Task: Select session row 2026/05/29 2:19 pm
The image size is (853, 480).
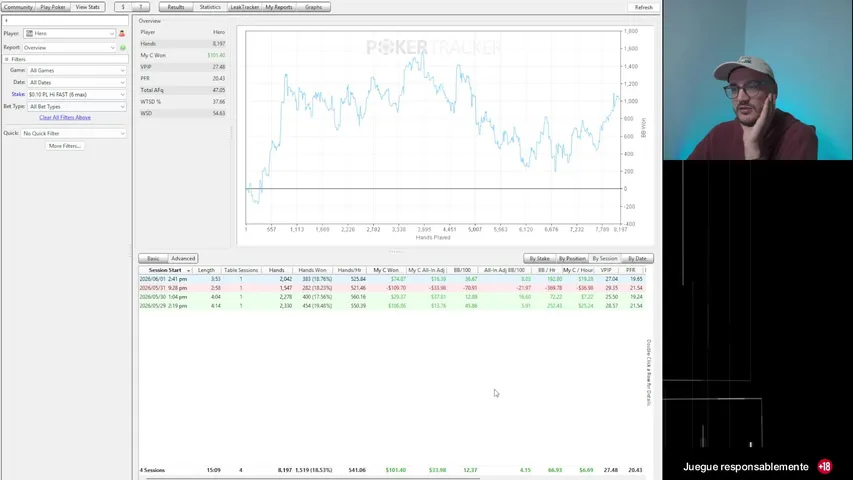Action: tap(392, 306)
